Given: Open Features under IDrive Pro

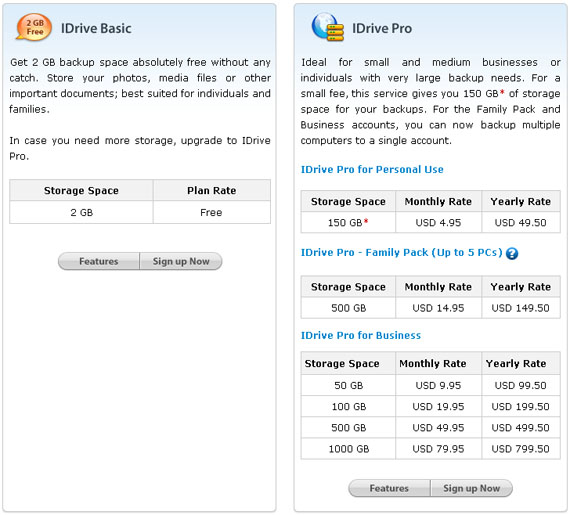Looking at the screenshot, I should [389, 488].
